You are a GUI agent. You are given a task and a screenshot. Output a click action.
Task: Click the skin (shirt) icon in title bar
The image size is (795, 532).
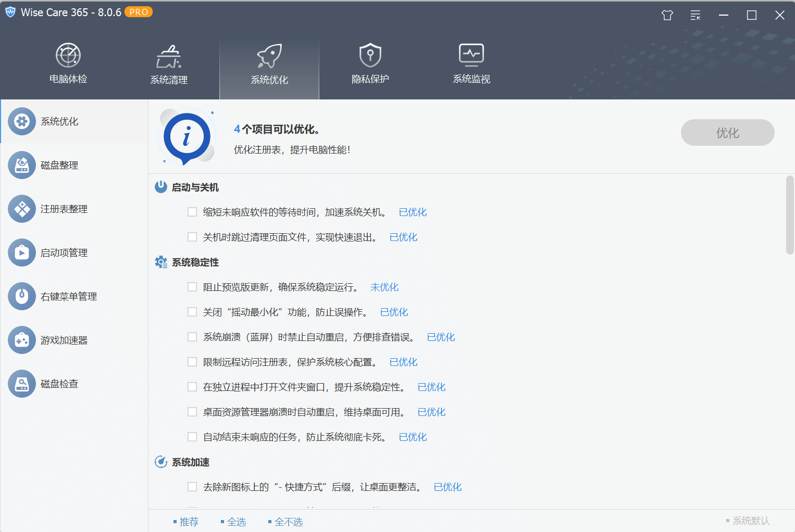click(667, 15)
